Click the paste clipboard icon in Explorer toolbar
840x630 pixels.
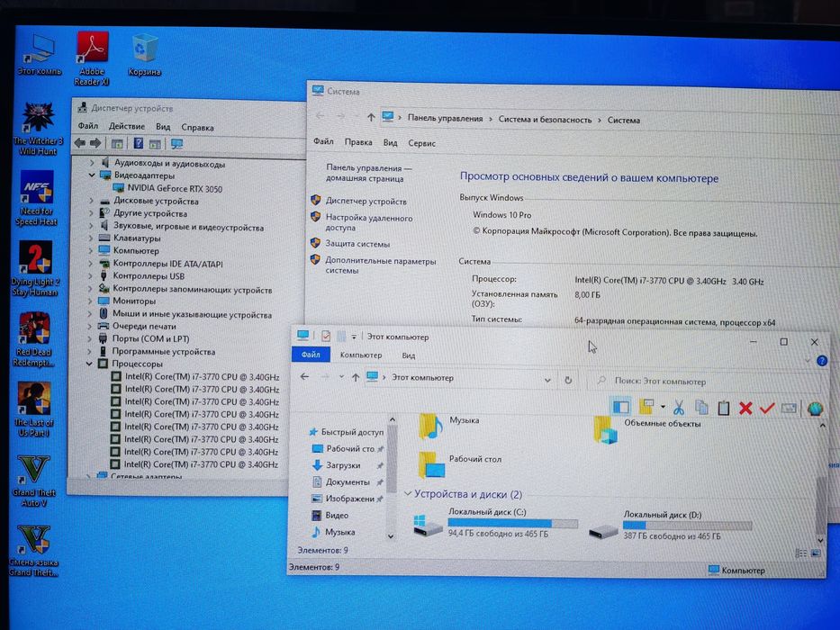(724, 408)
